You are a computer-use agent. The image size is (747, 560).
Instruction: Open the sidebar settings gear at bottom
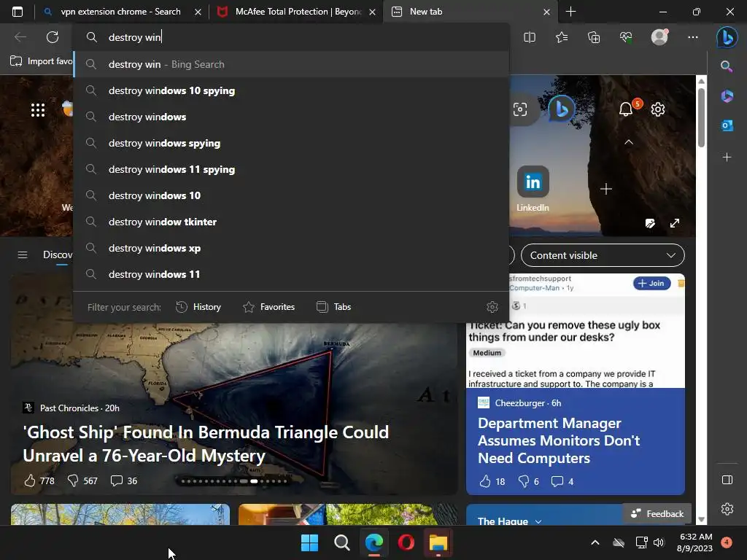coord(727,509)
